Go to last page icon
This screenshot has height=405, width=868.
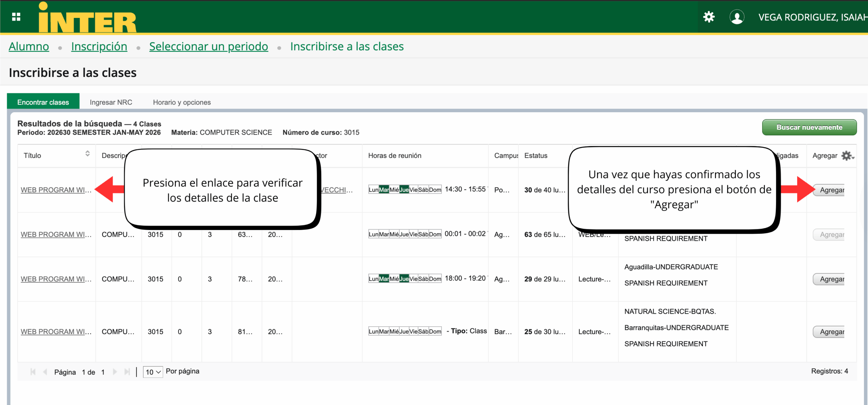127,372
